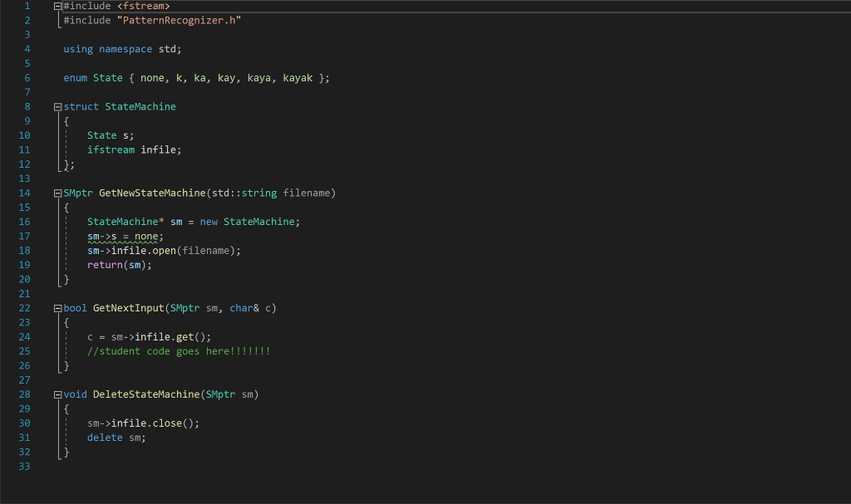Click the GetNewStateMachine function name
851x504 pixels.
[x=152, y=193]
